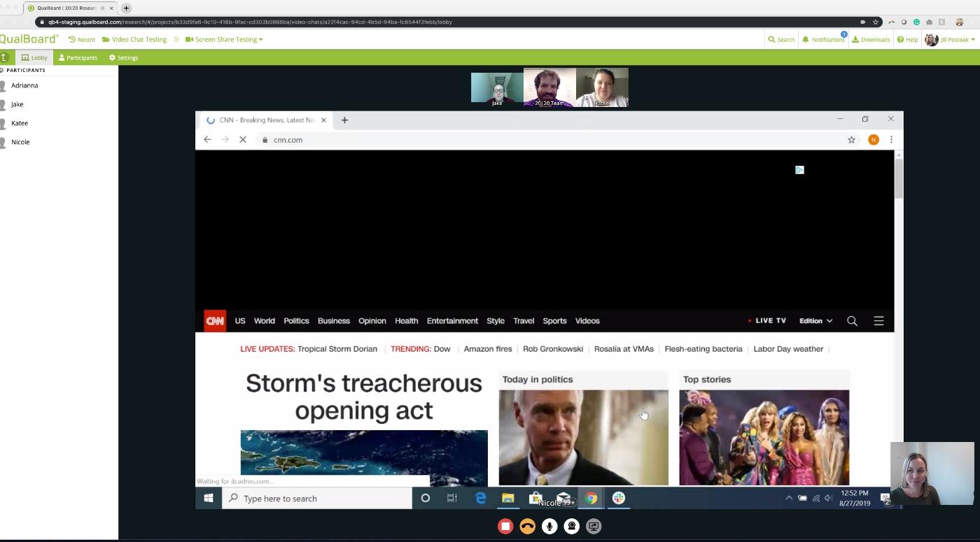Open the Settings tab
The image size is (980, 542).
click(124, 57)
